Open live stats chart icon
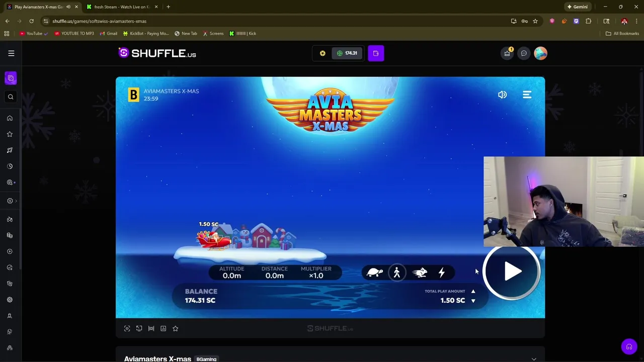644x362 pixels. (163, 328)
